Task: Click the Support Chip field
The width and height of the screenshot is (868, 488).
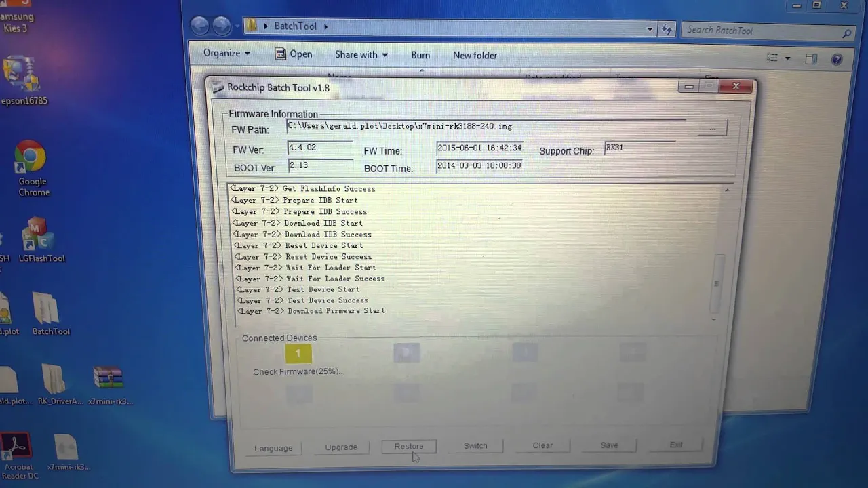Action: (x=639, y=148)
